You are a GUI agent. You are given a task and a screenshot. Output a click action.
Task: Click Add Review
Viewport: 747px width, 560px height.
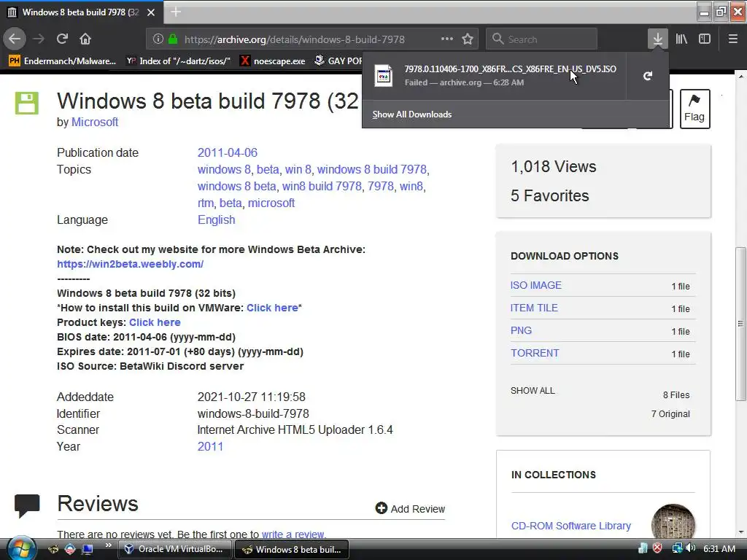[x=410, y=508]
